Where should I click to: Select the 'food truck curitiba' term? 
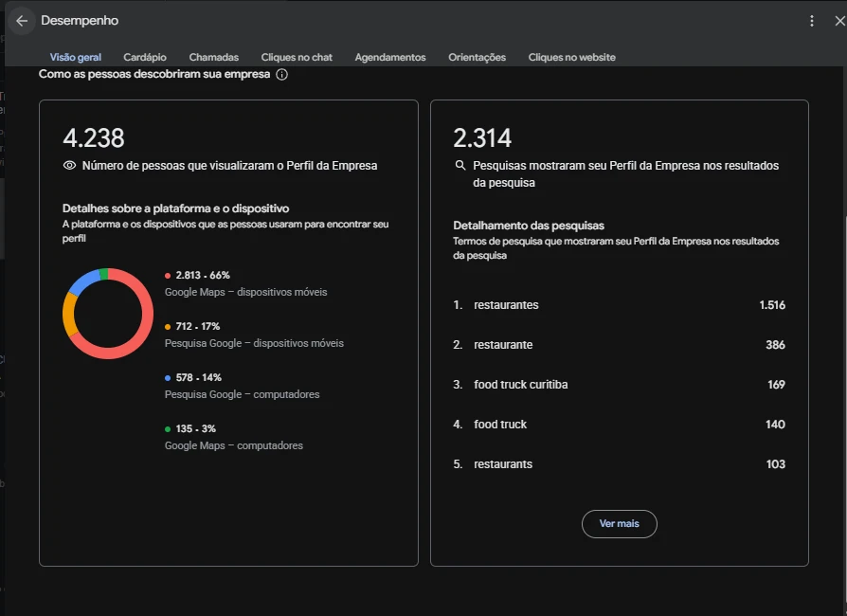click(x=619, y=385)
